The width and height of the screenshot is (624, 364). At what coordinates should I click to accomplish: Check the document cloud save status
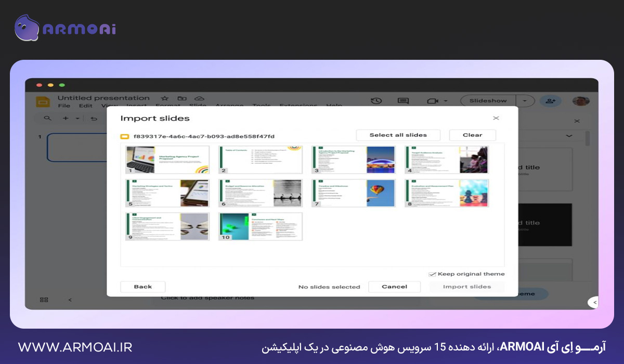point(199,98)
